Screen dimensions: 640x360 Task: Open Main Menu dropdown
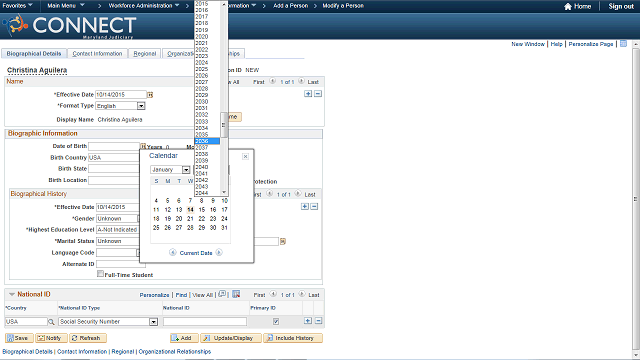pos(66,6)
